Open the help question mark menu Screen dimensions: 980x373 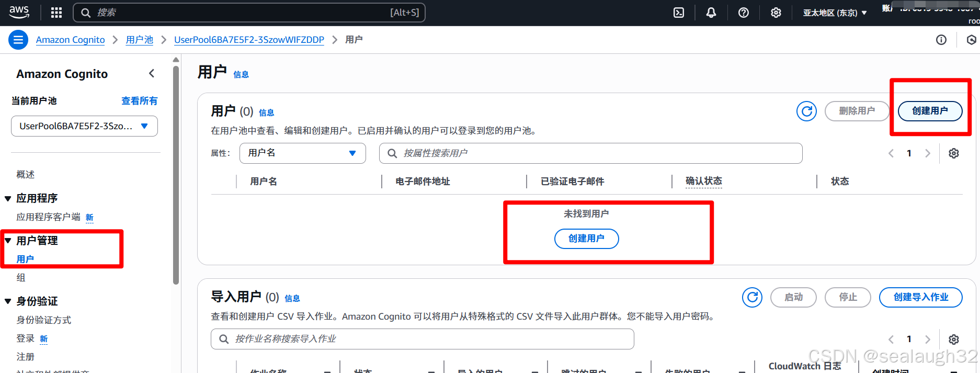coord(744,13)
